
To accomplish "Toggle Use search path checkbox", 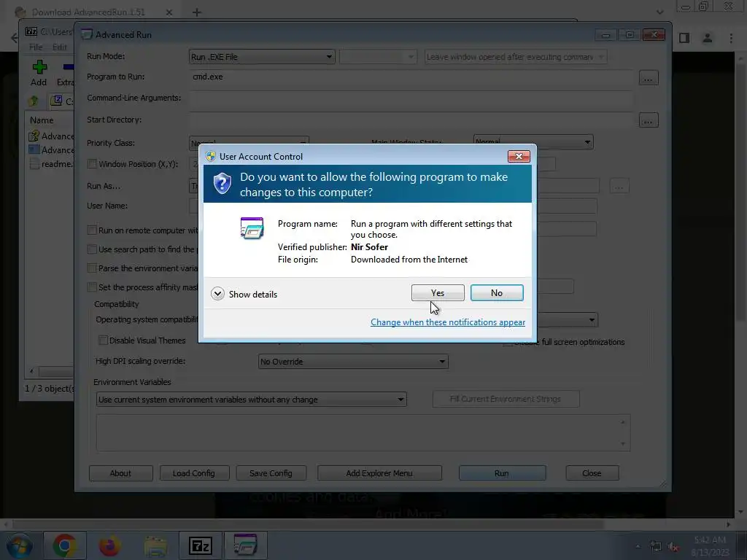I will pyautogui.click(x=92, y=249).
